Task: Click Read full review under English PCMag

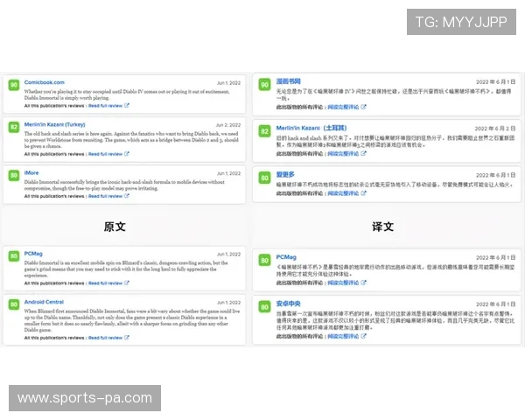Action: 105,283
